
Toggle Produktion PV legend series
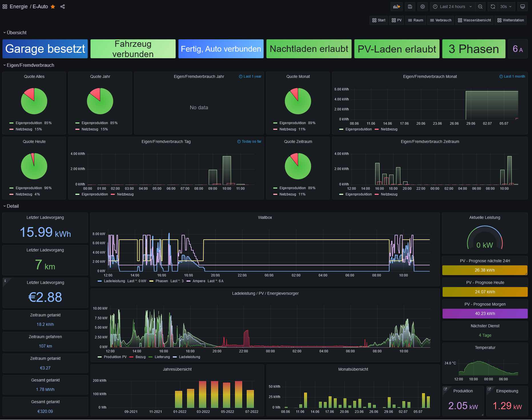pyautogui.click(x=115, y=357)
